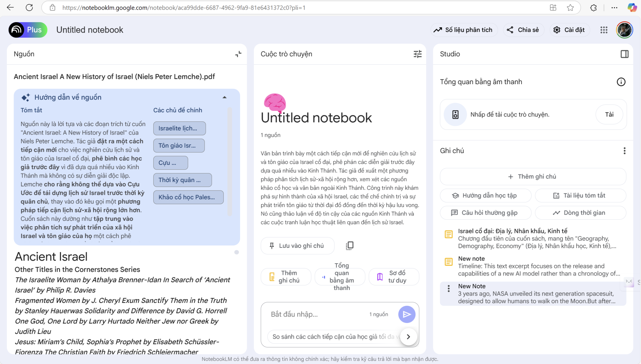
Task: Select topic chip Thời kỳ quân ...
Action: [182, 180]
